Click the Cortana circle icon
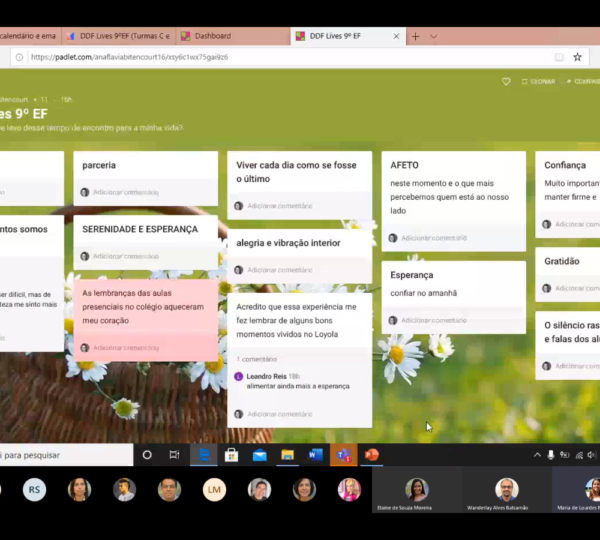This screenshot has width=600, height=540. tap(147, 455)
